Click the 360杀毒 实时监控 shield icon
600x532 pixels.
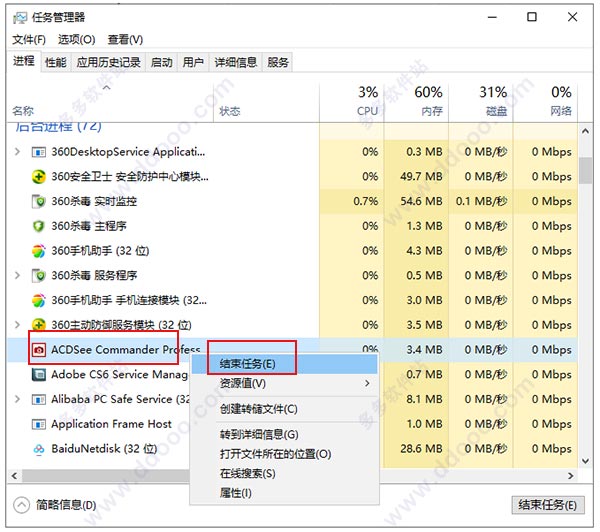pos(39,201)
